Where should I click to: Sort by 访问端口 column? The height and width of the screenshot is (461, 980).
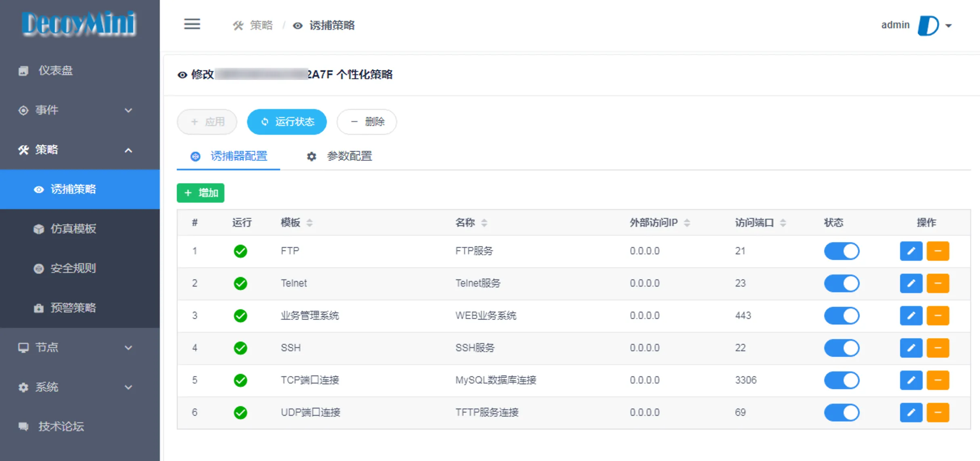pos(783,222)
